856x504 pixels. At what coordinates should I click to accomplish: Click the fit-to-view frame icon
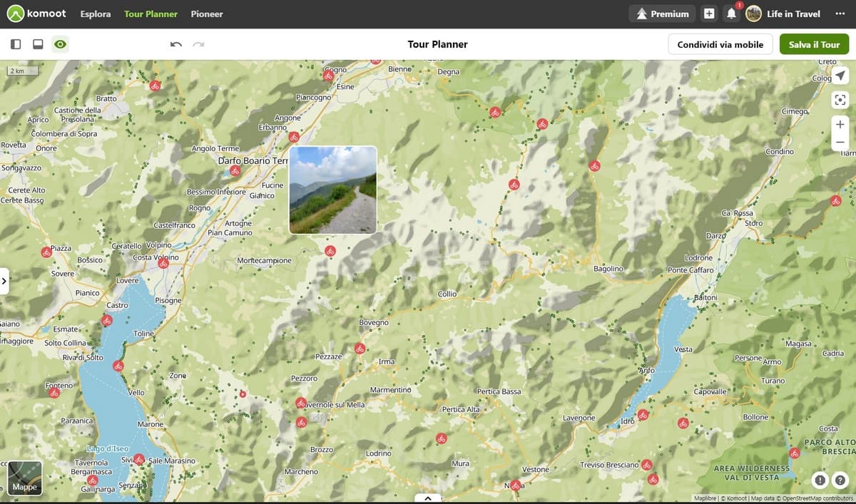(840, 101)
